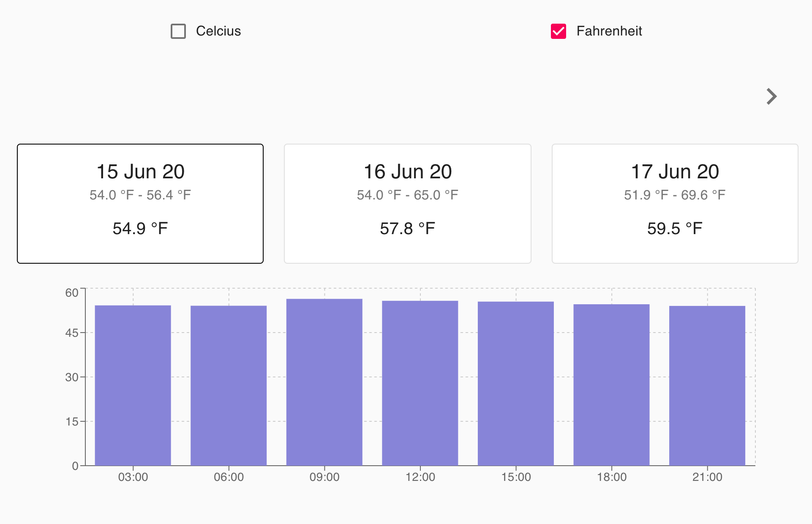Click the Fahrenheit label text
This screenshot has height=524, width=812.
point(609,31)
